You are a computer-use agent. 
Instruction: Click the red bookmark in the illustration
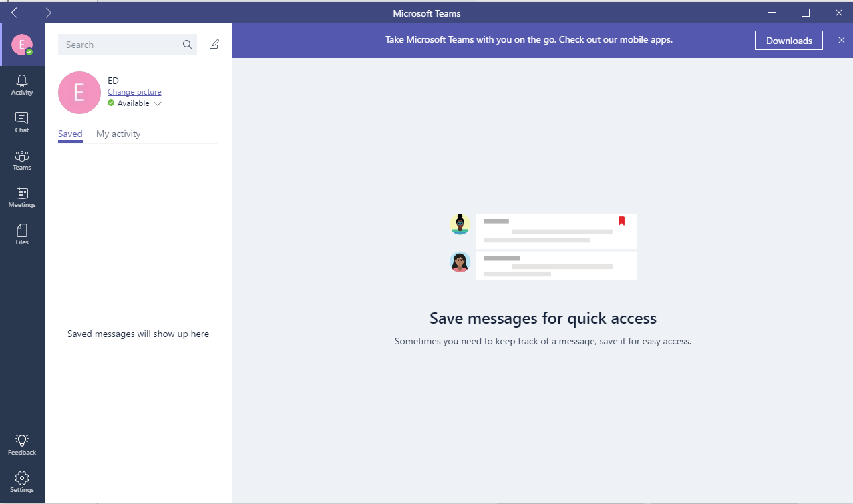pos(621,221)
